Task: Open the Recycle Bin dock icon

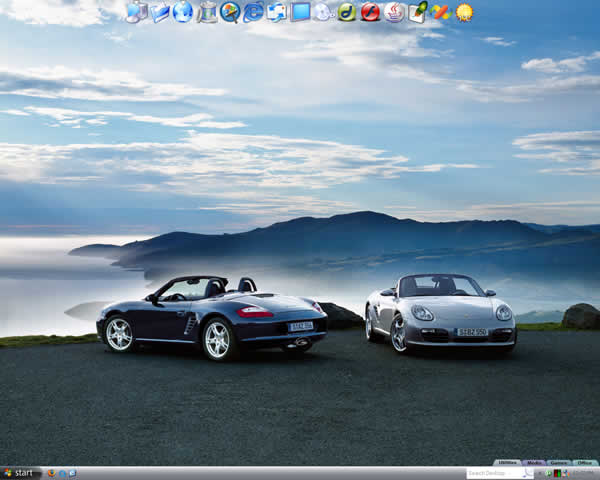Action: pyautogui.click(x=207, y=12)
